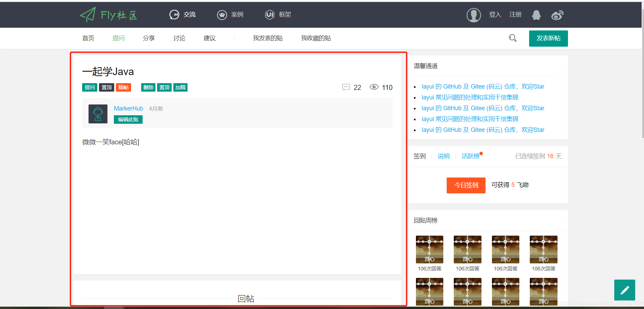Click the 回贴周榜 panel heading
The width and height of the screenshot is (644, 309).
tap(426, 220)
